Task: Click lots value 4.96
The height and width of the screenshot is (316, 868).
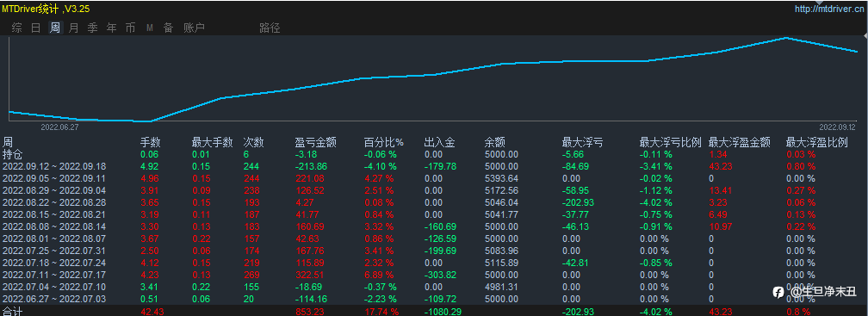Action: 150,178
